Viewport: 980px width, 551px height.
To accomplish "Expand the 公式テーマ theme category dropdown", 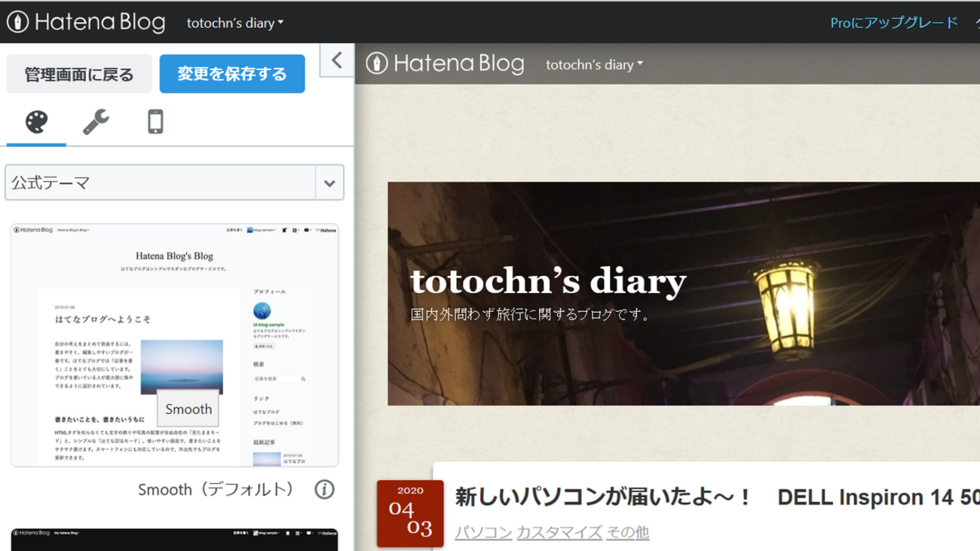I will pyautogui.click(x=174, y=182).
